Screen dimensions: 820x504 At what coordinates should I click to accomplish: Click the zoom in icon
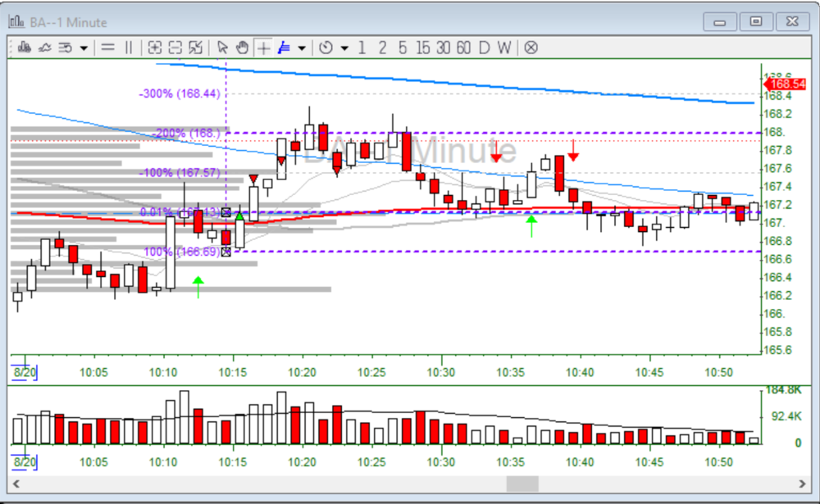[155, 48]
